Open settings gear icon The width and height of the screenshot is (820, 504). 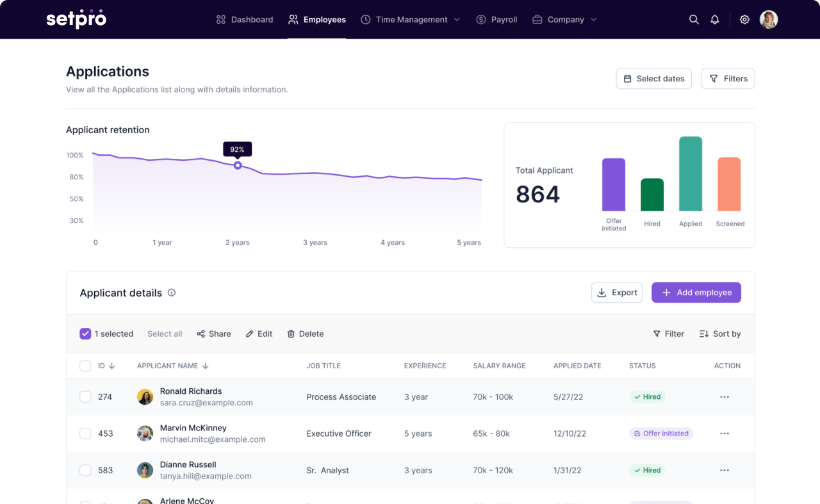(x=744, y=20)
